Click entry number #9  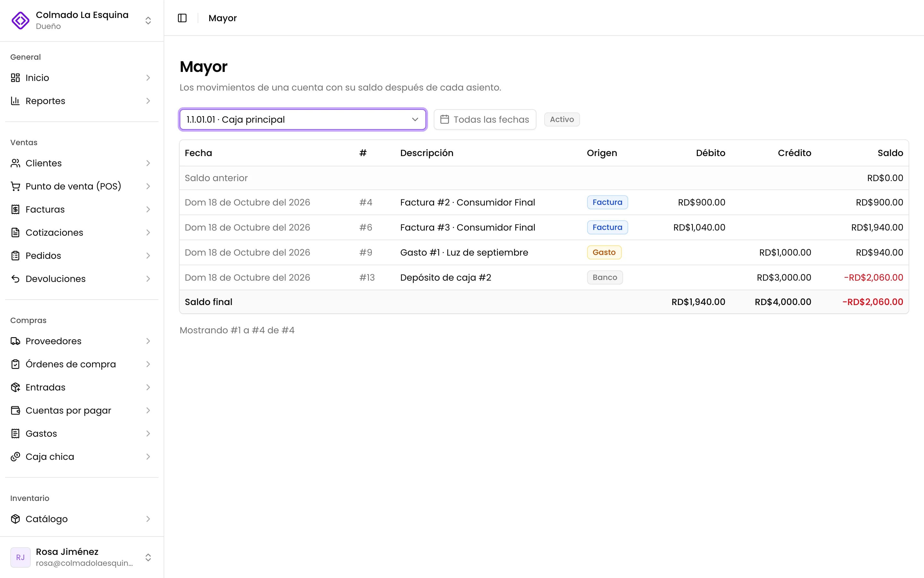tap(366, 252)
